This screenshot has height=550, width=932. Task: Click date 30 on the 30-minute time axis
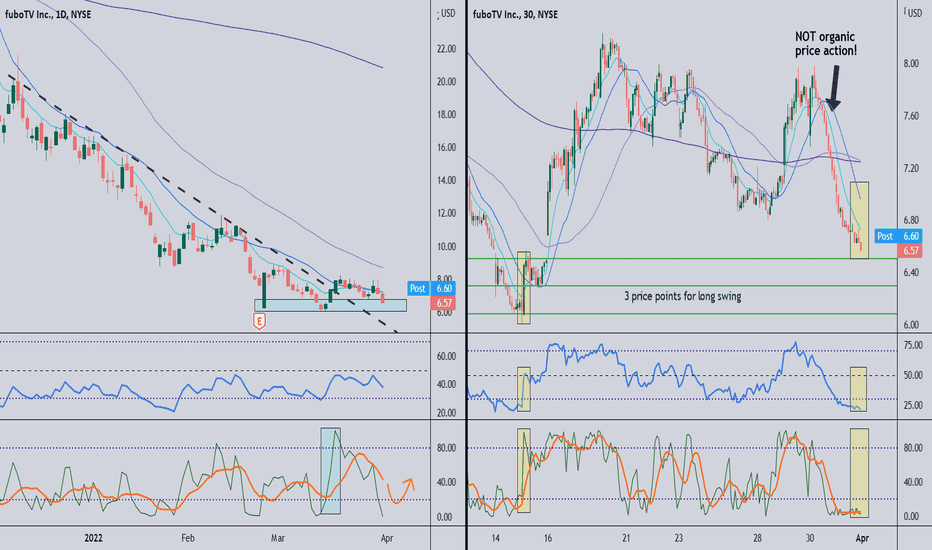click(810, 538)
